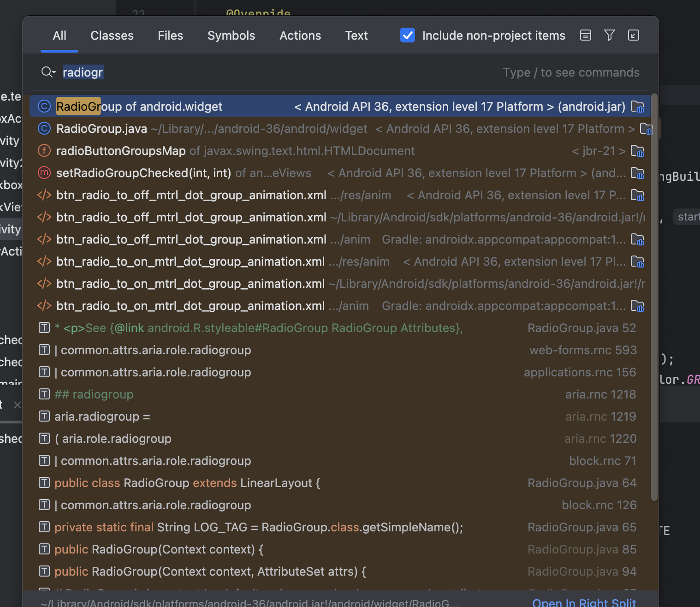The width and height of the screenshot is (700, 607).
Task: Click field icon next to radioButtonGroupsMap
Action: click(x=44, y=151)
